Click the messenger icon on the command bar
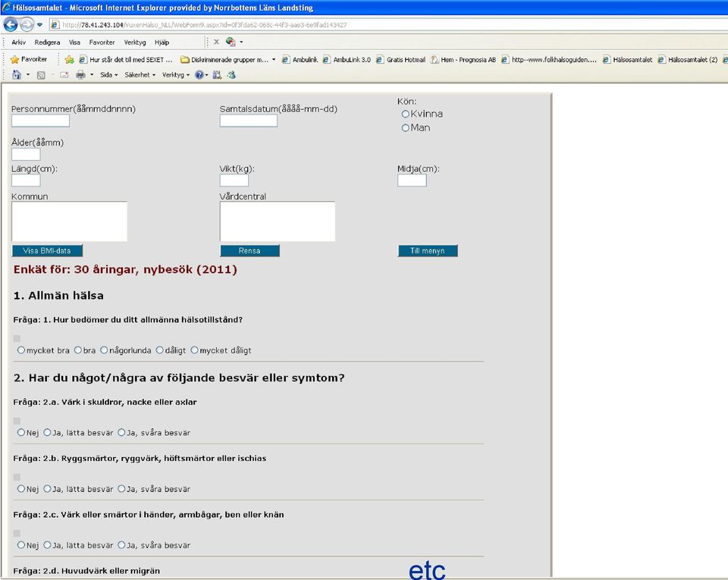728x580 pixels. [231, 75]
